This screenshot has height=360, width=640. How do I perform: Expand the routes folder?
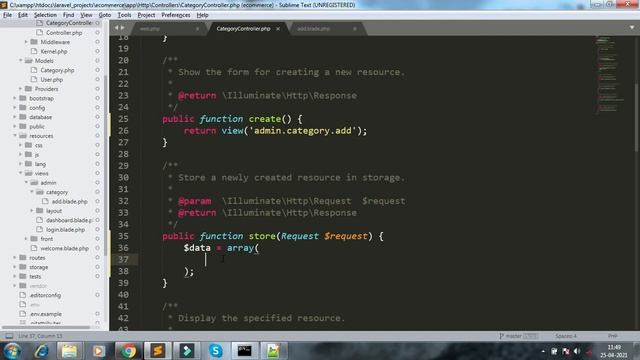point(15,258)
